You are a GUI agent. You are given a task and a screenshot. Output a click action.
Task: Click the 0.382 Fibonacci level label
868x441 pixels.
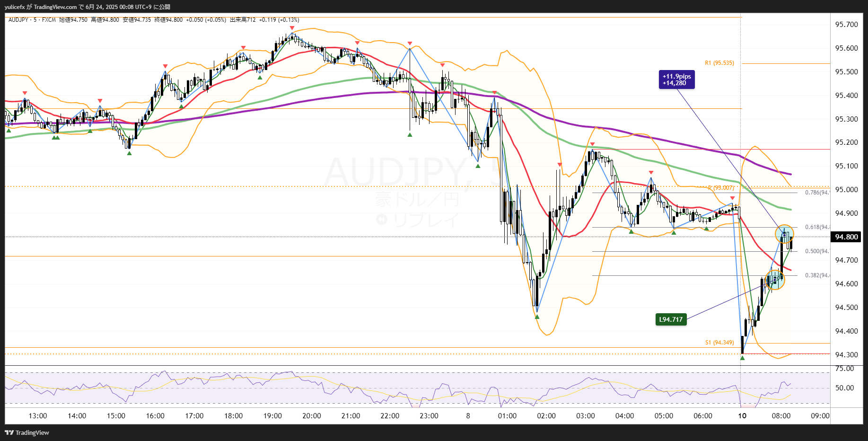pyautogui.click(x=817, y=275)
